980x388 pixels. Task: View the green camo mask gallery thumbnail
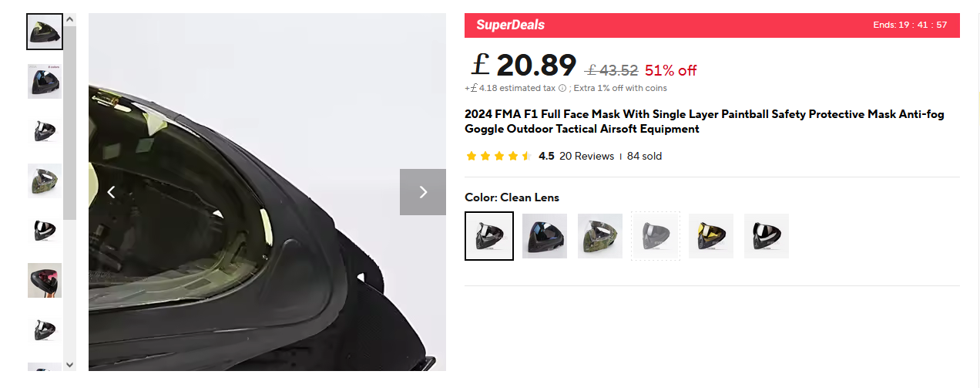coord(45,181)
